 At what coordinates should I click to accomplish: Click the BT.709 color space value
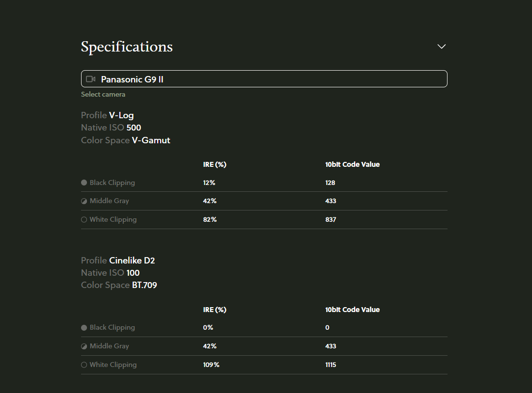click(144, 285)
